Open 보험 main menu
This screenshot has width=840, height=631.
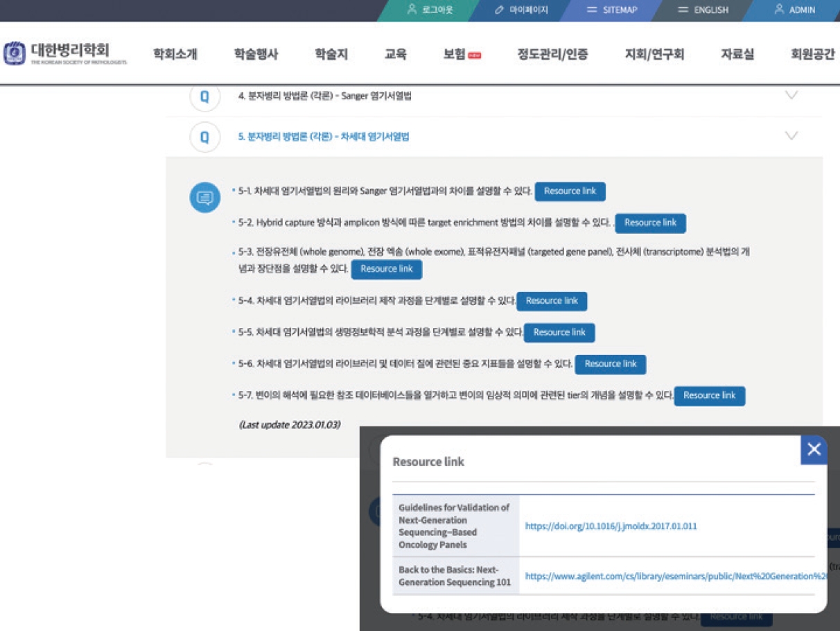tap(455, 54)
